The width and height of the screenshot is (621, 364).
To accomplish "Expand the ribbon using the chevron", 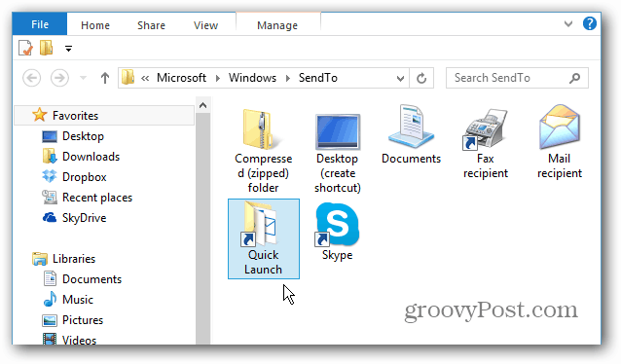I will (567, 23).
